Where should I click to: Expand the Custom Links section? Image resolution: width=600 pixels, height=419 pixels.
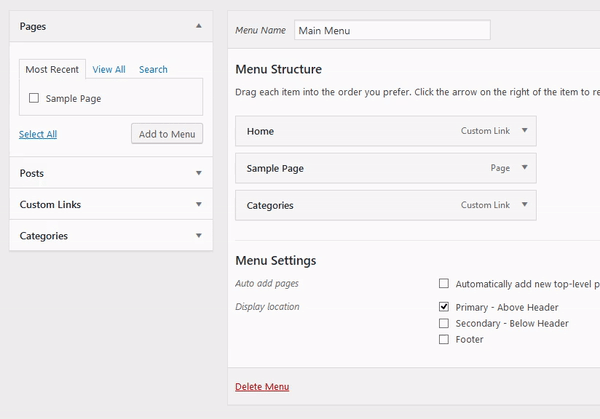click(x=198, y=204)
